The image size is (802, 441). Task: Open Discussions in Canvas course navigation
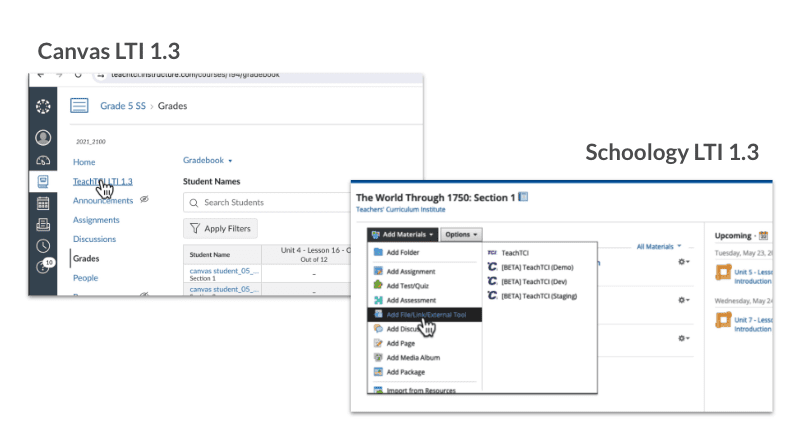[94, 239]
